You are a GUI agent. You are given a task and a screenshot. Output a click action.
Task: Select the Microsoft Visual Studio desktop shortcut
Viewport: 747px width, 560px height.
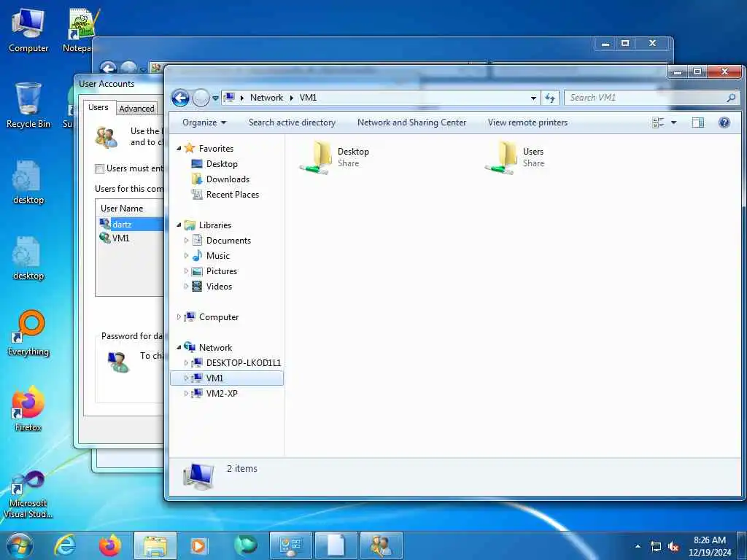(28, 494)
